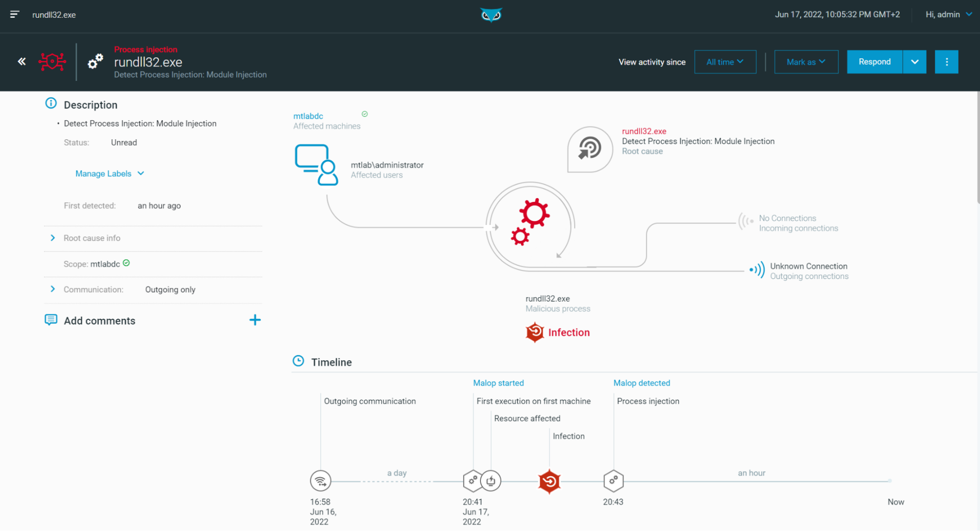Open the All time activity dropdown

tap(725, 62)
